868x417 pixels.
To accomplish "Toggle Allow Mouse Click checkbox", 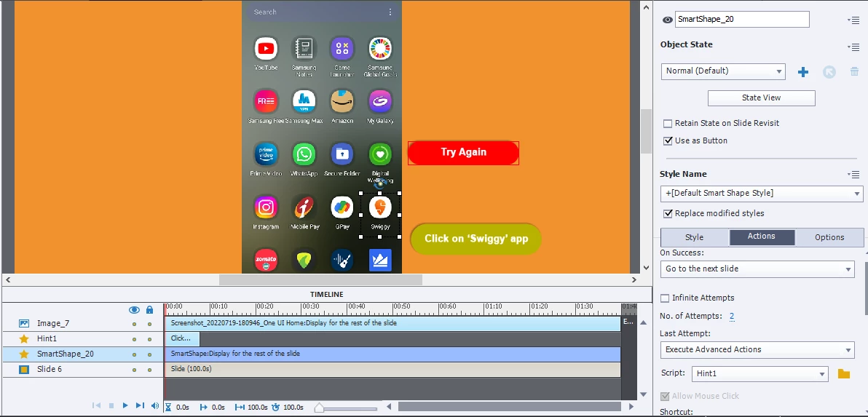I will 665,396.
